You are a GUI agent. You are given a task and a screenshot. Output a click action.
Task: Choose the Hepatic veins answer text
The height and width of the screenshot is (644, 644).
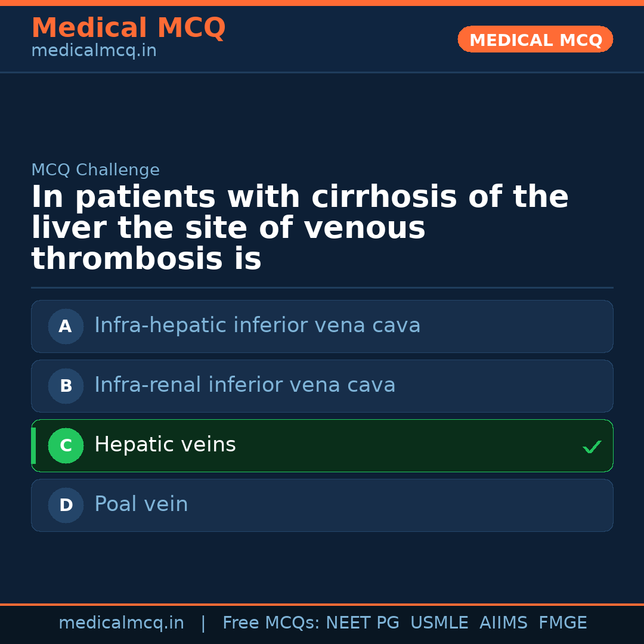point(165,445)
